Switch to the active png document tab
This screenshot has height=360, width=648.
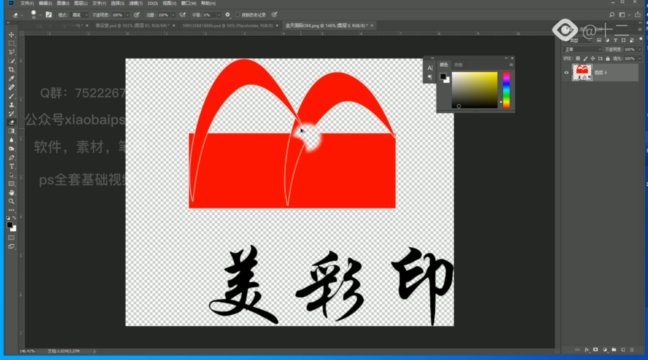(326, 26)
